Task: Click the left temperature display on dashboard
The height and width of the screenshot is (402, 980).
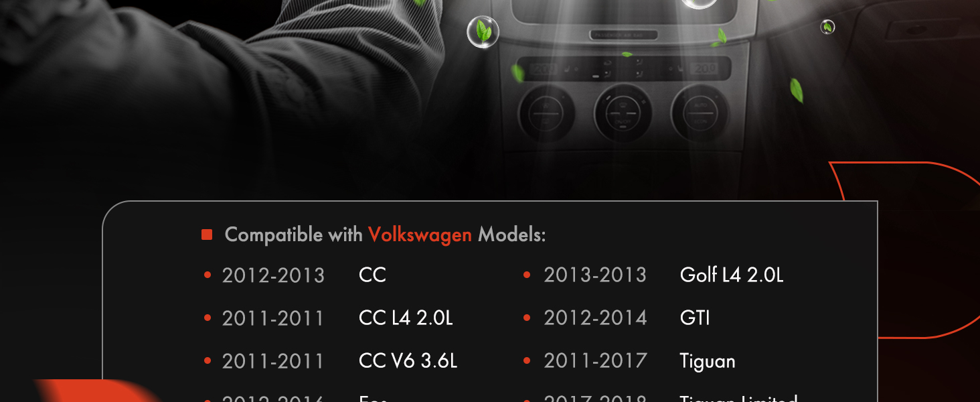Action: pos(544,68)
